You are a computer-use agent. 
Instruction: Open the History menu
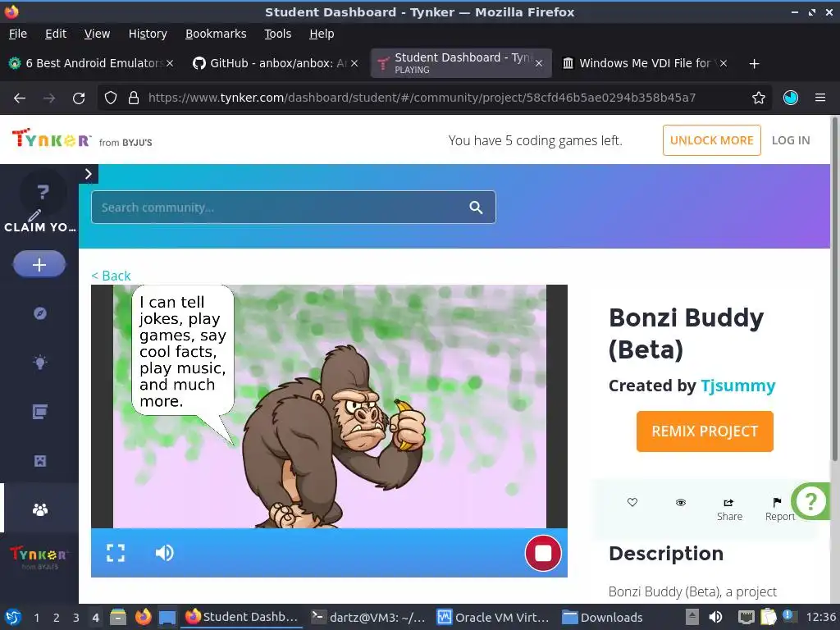148,34
